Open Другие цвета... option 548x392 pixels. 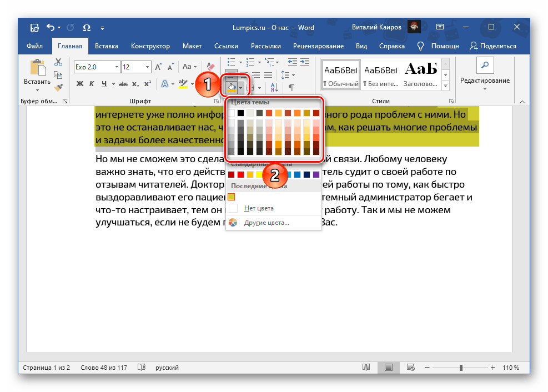(267, 223)
